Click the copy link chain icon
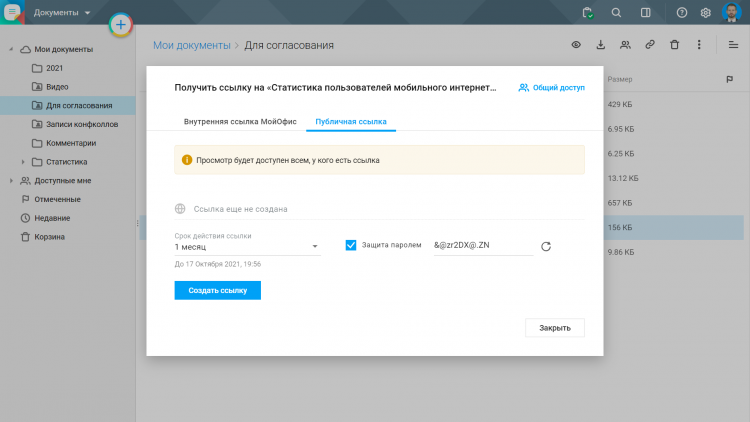 650,45
